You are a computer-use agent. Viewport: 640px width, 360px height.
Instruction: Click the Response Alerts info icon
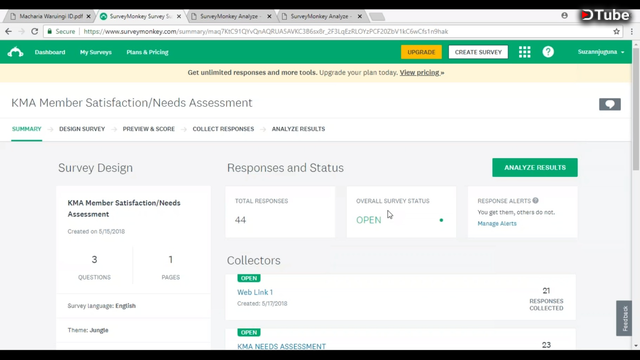point(536,200)
